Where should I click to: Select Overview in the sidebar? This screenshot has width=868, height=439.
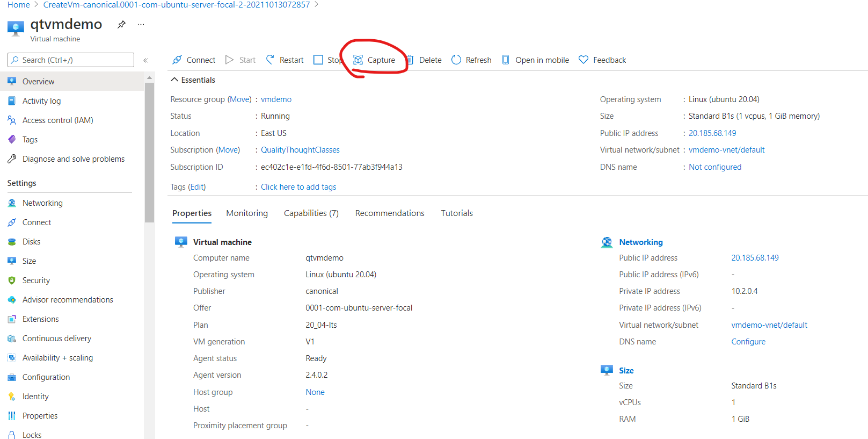coord(71,82)
